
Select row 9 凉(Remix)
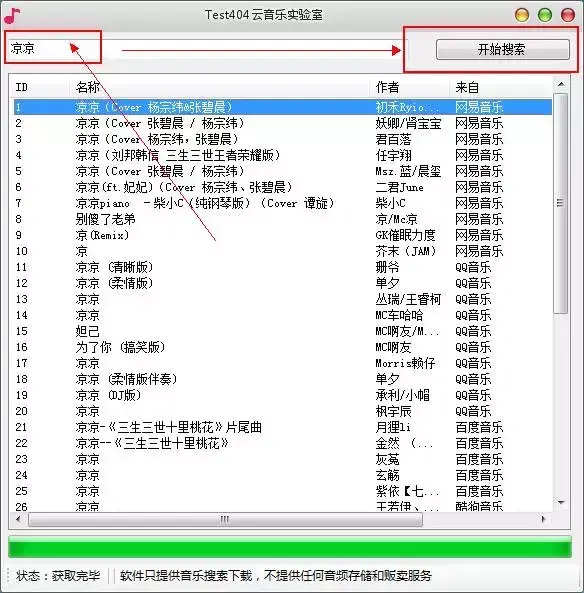pos(283,235)
